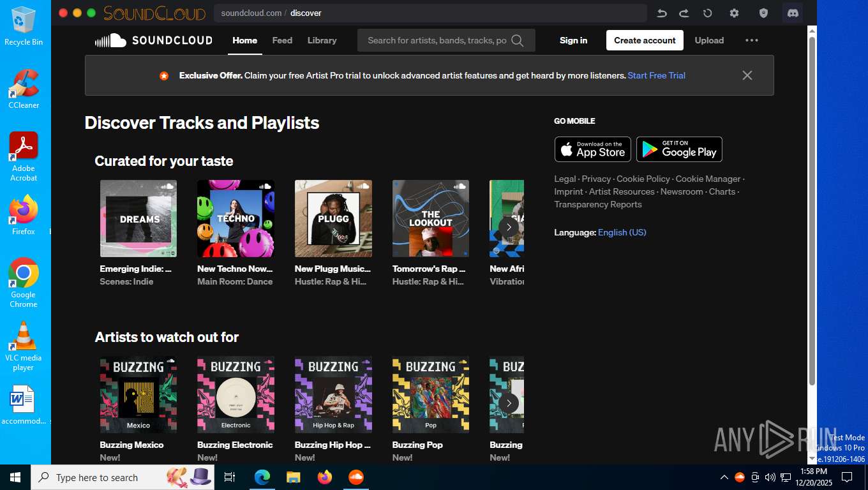The height and width of the screenshot is (490, 868).
Task: Open The Lookout playlist cover
Action: (431, 218)
